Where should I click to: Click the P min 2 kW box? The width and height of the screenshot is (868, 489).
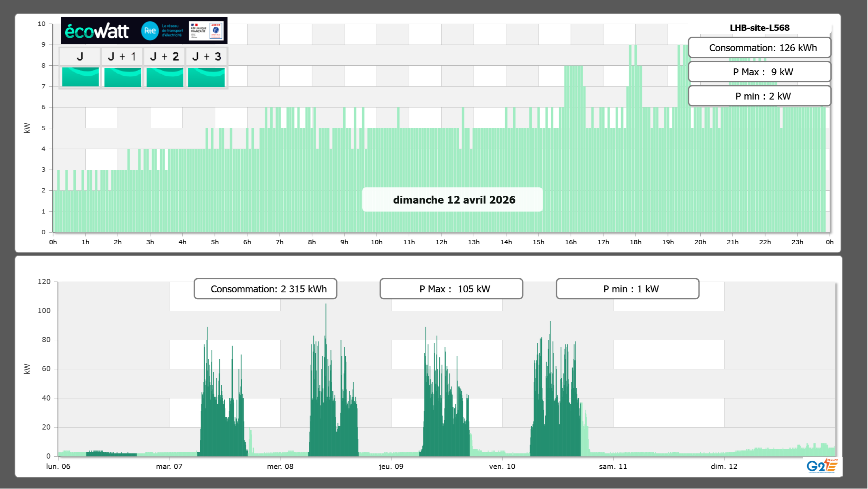click(759, 96)
